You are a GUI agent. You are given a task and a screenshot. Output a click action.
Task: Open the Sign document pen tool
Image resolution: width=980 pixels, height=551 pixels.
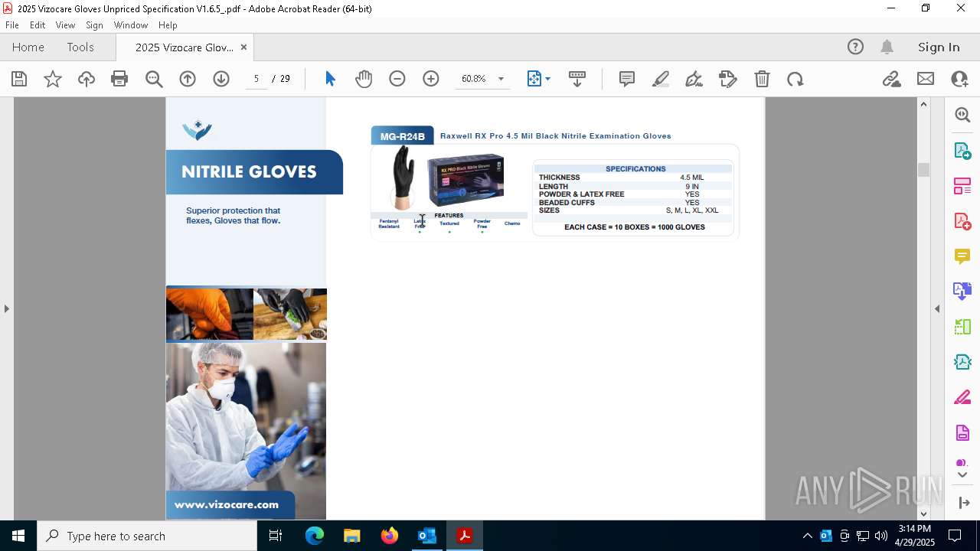pyautogui.click(x=694, y=79)
